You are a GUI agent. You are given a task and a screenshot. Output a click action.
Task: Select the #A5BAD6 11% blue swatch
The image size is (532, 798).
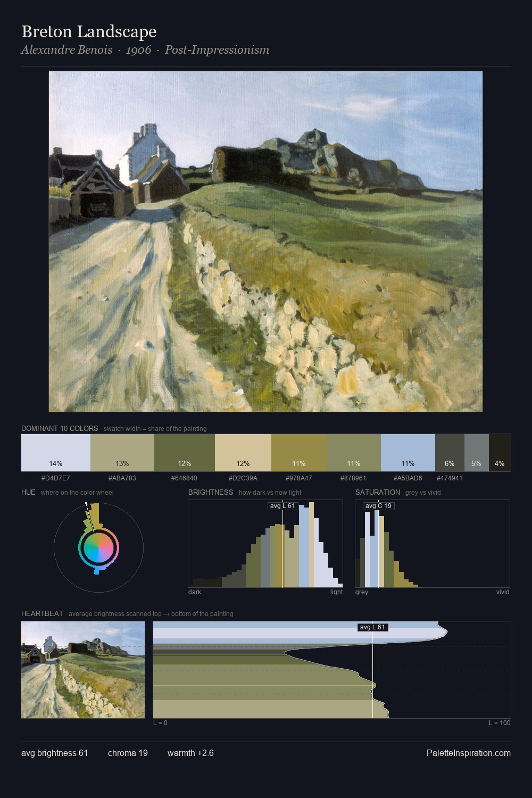pos(408,453)
